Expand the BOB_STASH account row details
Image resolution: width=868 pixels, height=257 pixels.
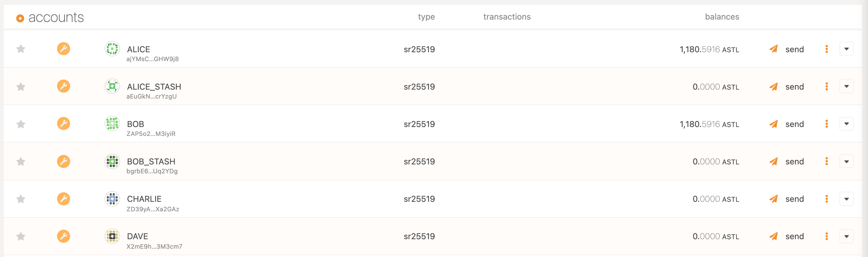[846, 161]
